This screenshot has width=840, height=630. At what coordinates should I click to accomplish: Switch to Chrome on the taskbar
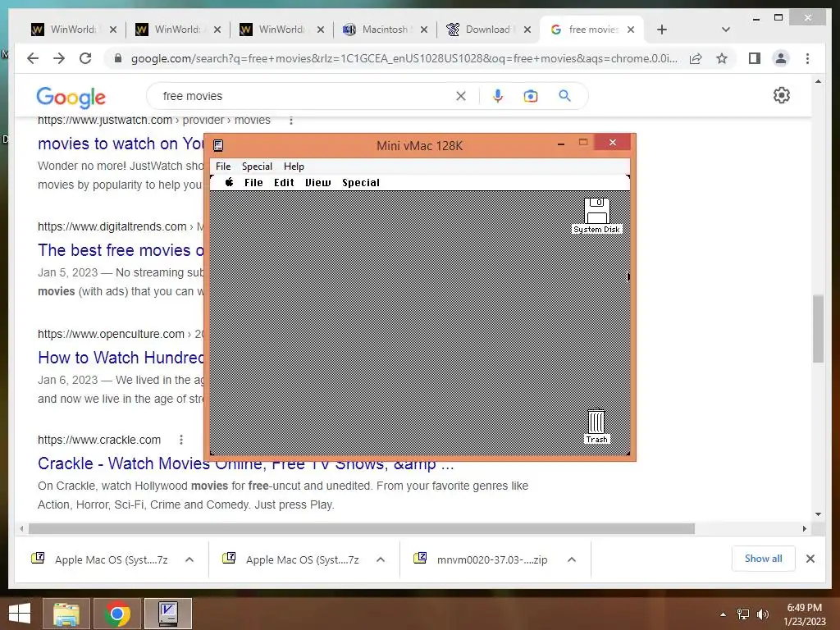click(x=117, y=614)
